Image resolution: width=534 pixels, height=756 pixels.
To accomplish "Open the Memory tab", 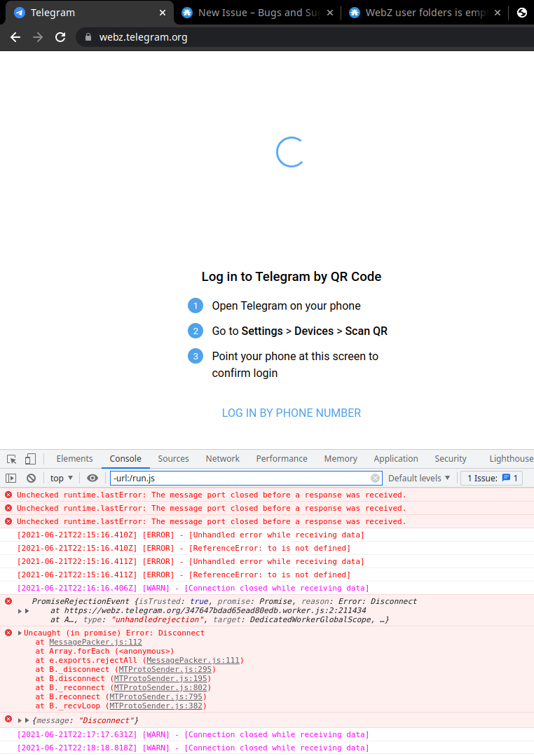I will 341,458.
